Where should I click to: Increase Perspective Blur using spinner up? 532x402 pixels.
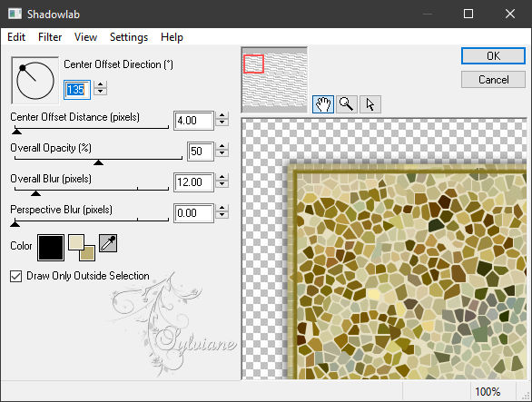click(x=222, y=208)
